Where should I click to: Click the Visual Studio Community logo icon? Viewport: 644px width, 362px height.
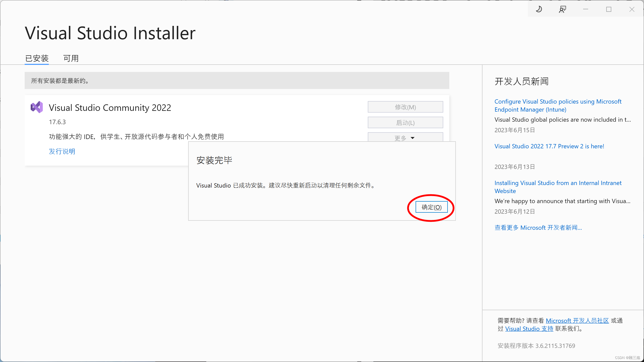pyautogui.click(x=37, y=107)
